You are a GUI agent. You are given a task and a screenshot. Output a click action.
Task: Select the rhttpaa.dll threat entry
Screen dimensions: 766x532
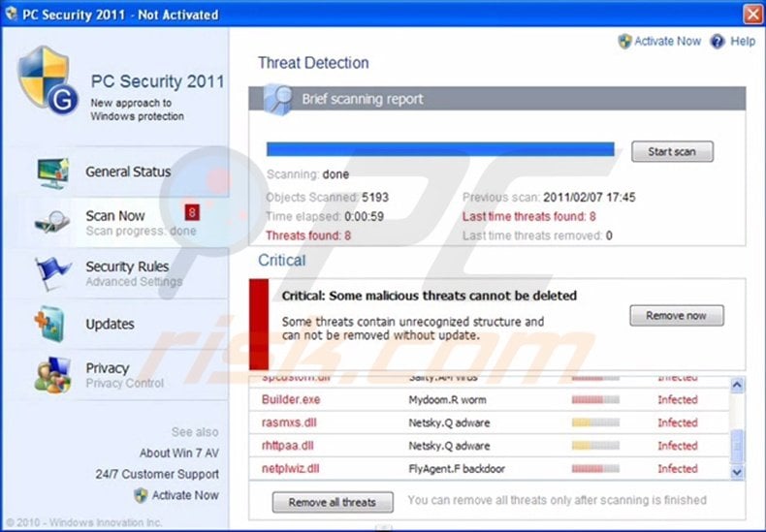489,446
